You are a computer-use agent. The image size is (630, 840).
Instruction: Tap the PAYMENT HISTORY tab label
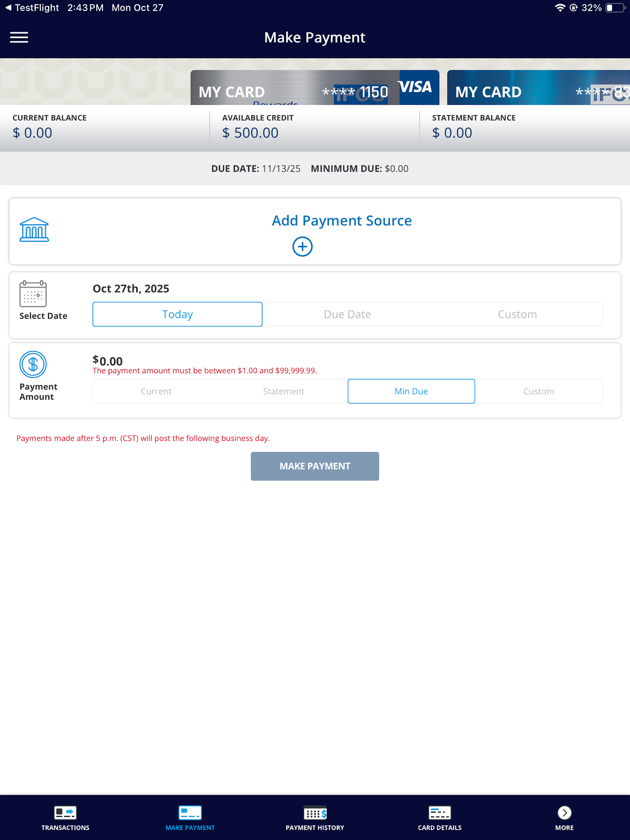(x=315, y=827)
